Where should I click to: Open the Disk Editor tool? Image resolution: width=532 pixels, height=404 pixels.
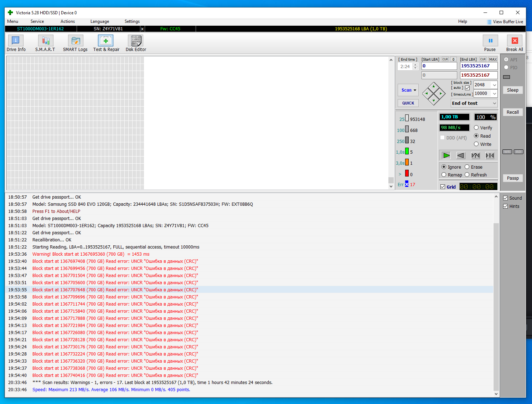[x=136, y=41]
